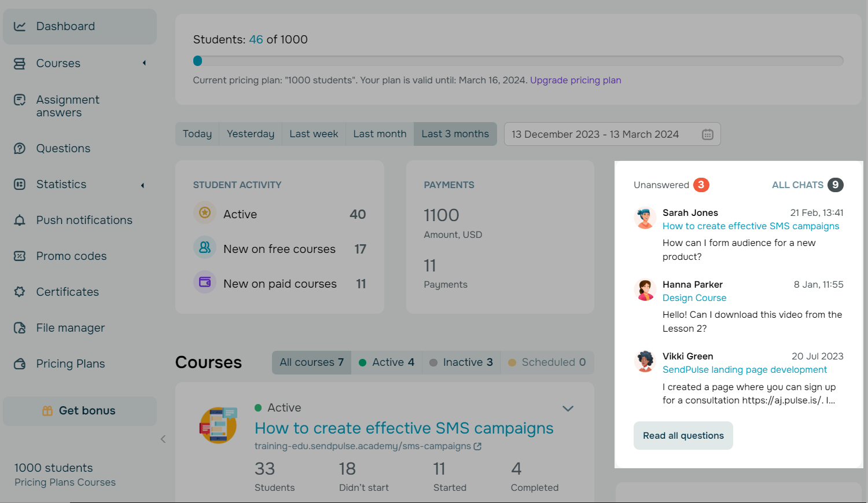Image resolution: width=868 pixels, height=503 pixels.
Task: Click the Promo codes icon
Action: pos(20,256)
